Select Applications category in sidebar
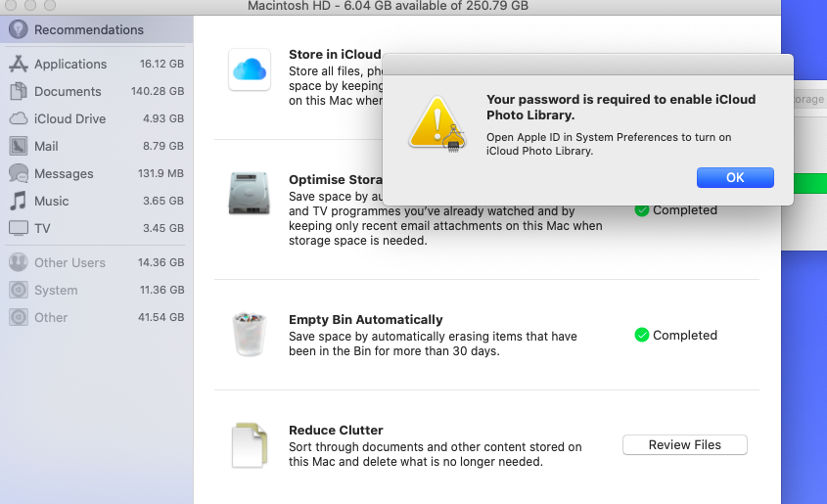 [97, 64]
